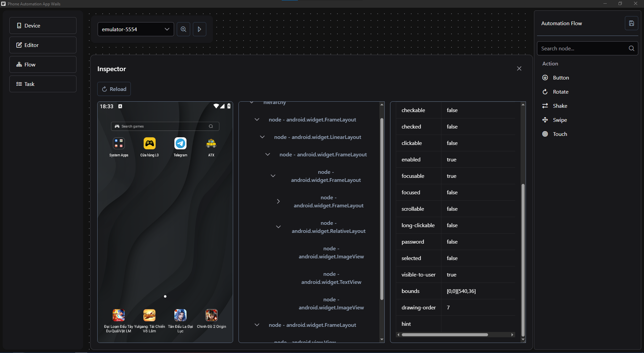
Task: Click the horizontal scrollbar under the properties table
Action: pyautogui.click(x=445, y=335)
